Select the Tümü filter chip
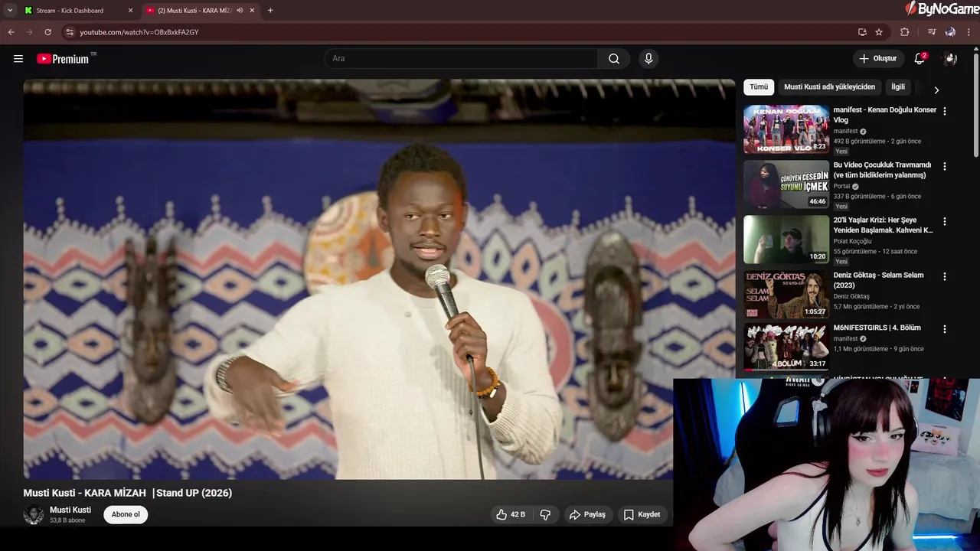The height and width of the screenshot is (551, 980). (x=759, y=87)
